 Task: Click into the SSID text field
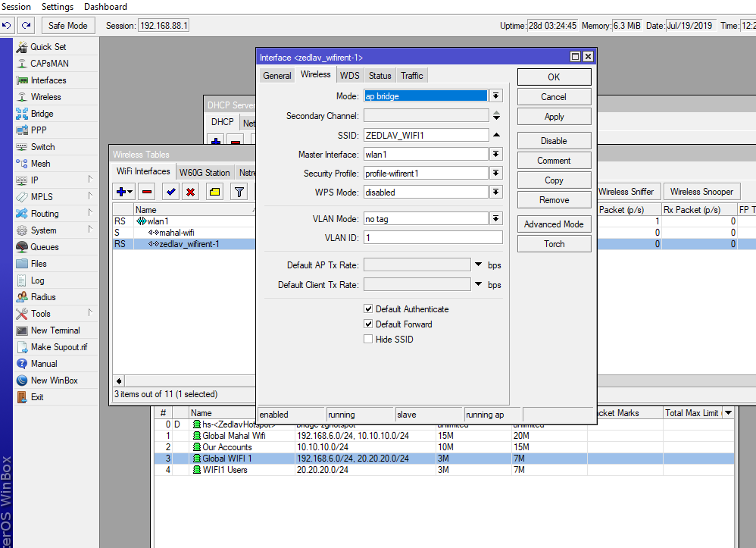[x=426, y=135]
